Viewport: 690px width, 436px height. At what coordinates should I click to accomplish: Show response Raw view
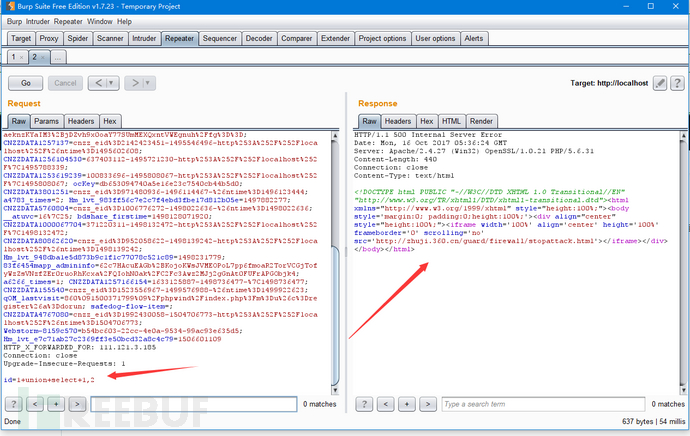point(370,121)
